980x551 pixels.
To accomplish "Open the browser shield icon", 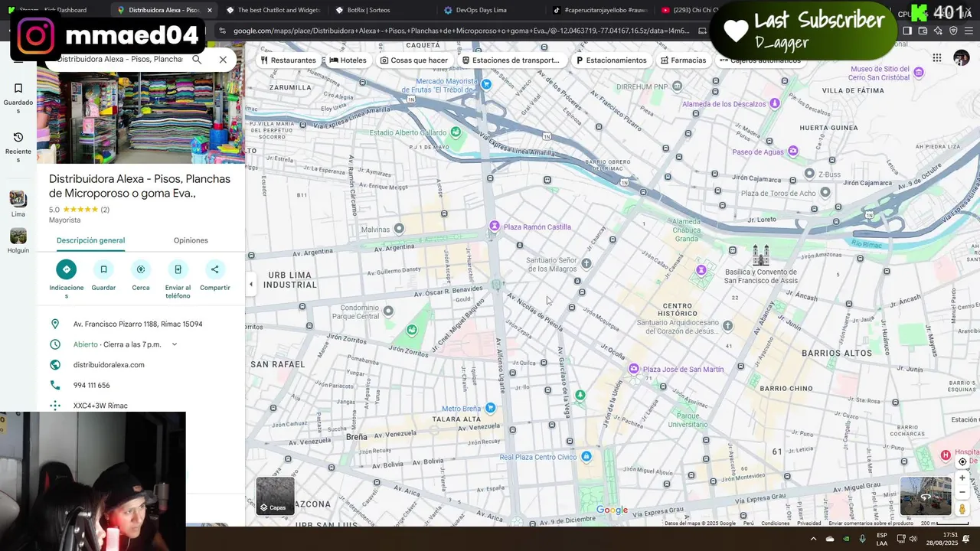I will pyautogui.click(x=953, y=31).
